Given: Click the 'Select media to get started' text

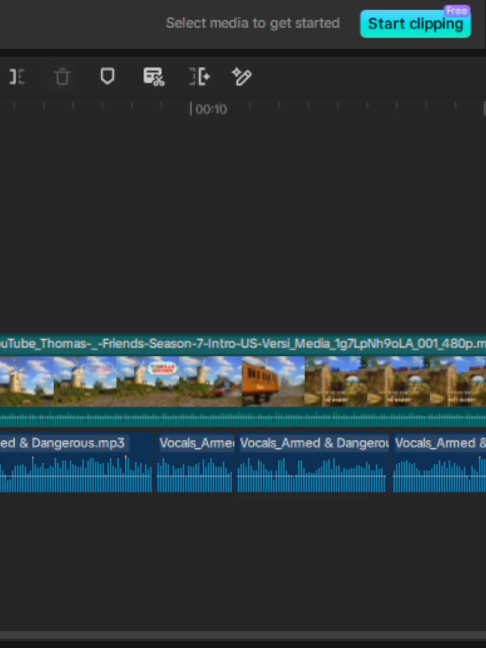Looking at the screenshot, I should [x=253, y=23].
